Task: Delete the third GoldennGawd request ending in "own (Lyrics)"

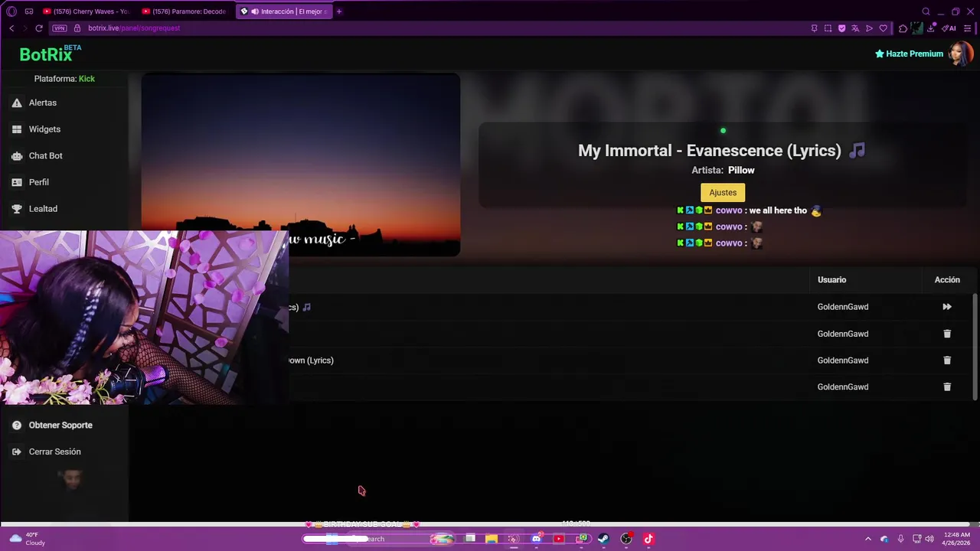Action: click(x=947, y=360)
